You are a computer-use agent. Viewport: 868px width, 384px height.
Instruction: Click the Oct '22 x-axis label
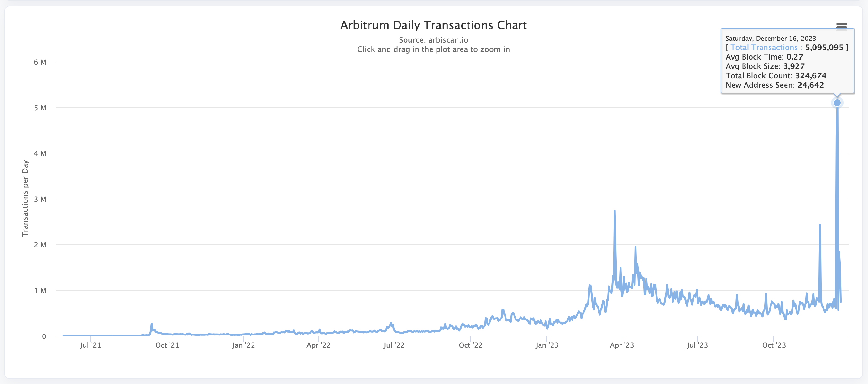pyautogui.click(x=470, y=345)
